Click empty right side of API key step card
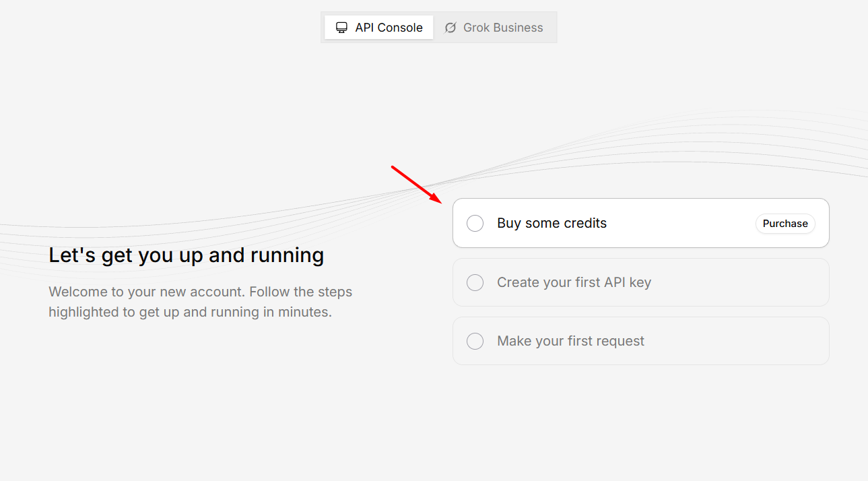Image resolution: width=868 pixels, height=481 pixels. 741,282
